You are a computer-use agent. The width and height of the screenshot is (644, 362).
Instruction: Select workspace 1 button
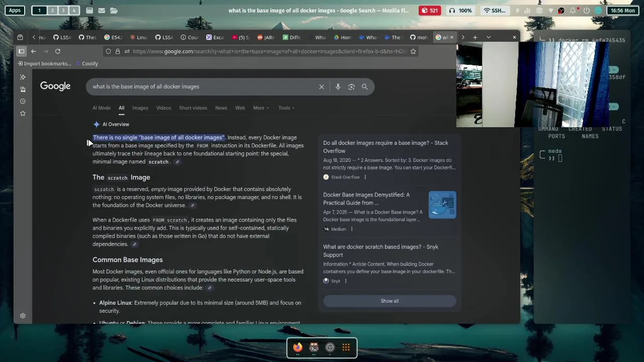[39, 10]
